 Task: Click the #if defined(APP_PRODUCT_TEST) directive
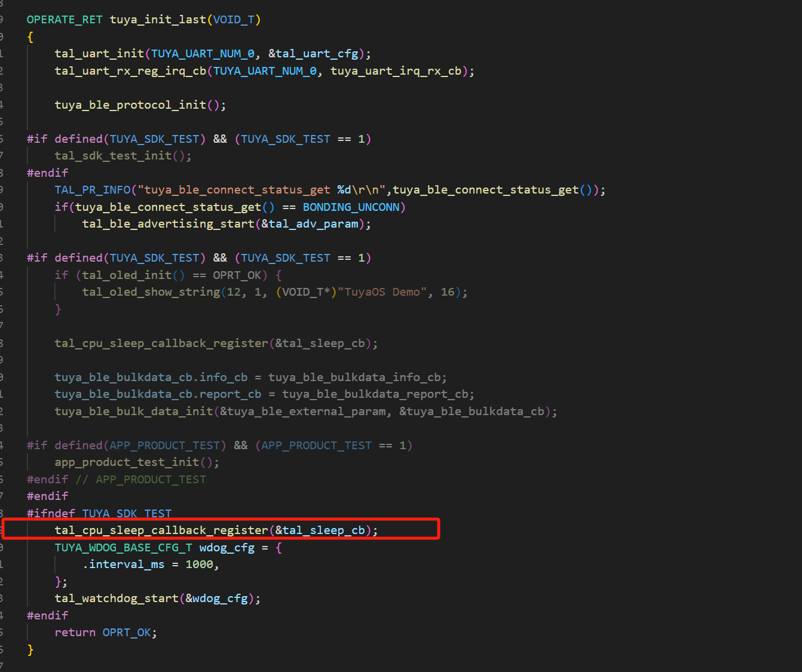[x=219, y=446]
